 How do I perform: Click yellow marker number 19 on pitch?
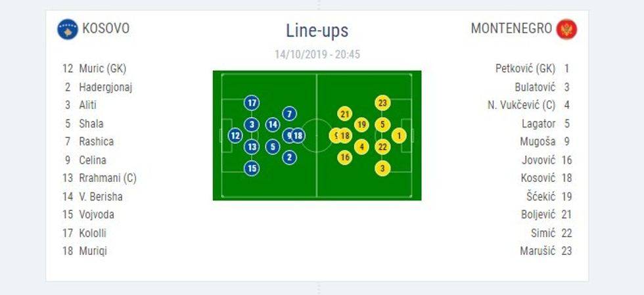point(361,125)
